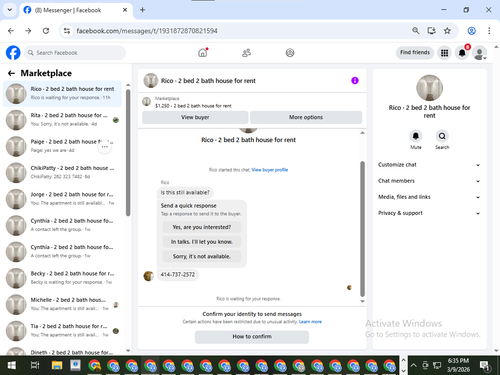Open a new browser tab

142,10
